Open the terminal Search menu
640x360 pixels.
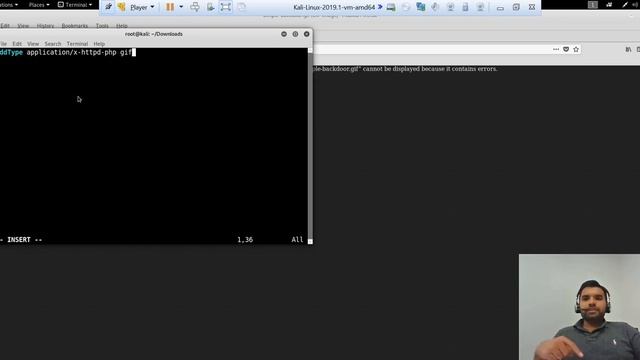53,44
